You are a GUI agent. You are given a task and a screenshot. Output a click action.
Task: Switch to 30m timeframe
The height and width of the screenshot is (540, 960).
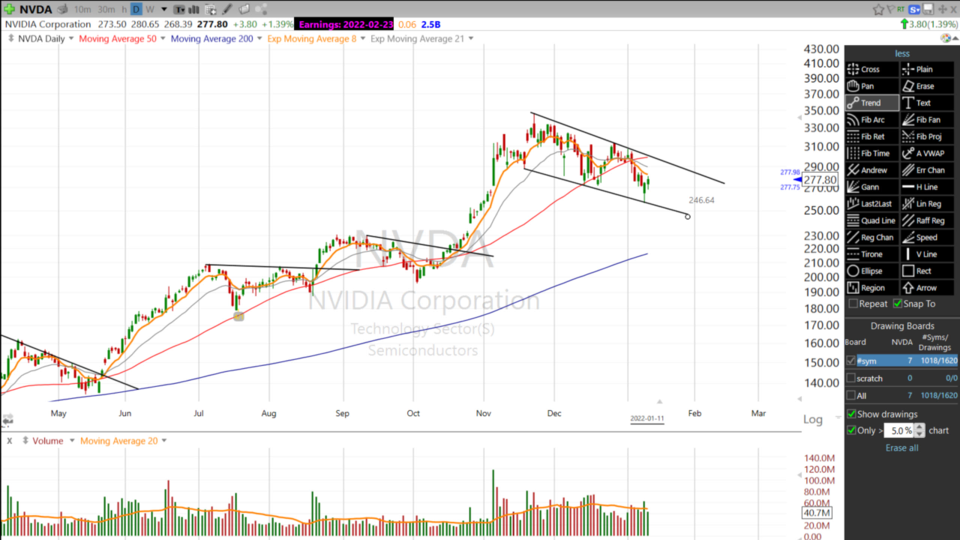pyautogui.click(x=106, y=9)
